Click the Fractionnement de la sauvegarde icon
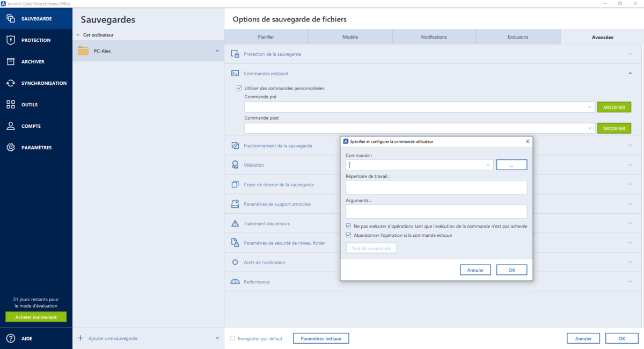Viewport: 644px width, 349px height. pyautogui.click(x=235, y=146)
